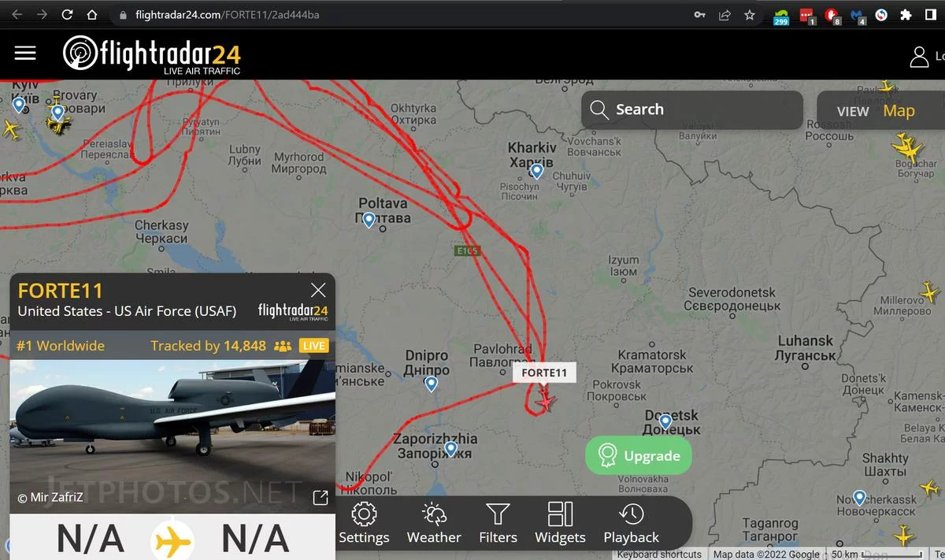945x560 pixels.
Task: Open the hamburger main menu
Action: coord(25,53)
